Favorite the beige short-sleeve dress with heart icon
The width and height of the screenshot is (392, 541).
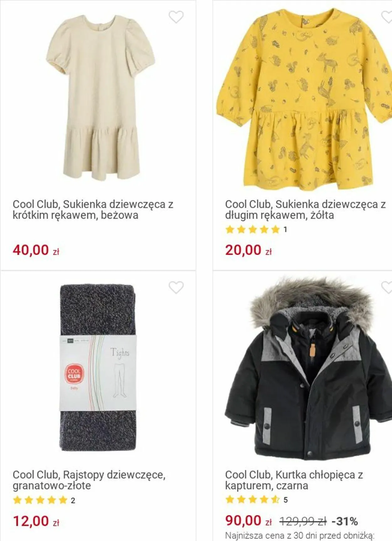pyautogui.click(x=176, y=17)
